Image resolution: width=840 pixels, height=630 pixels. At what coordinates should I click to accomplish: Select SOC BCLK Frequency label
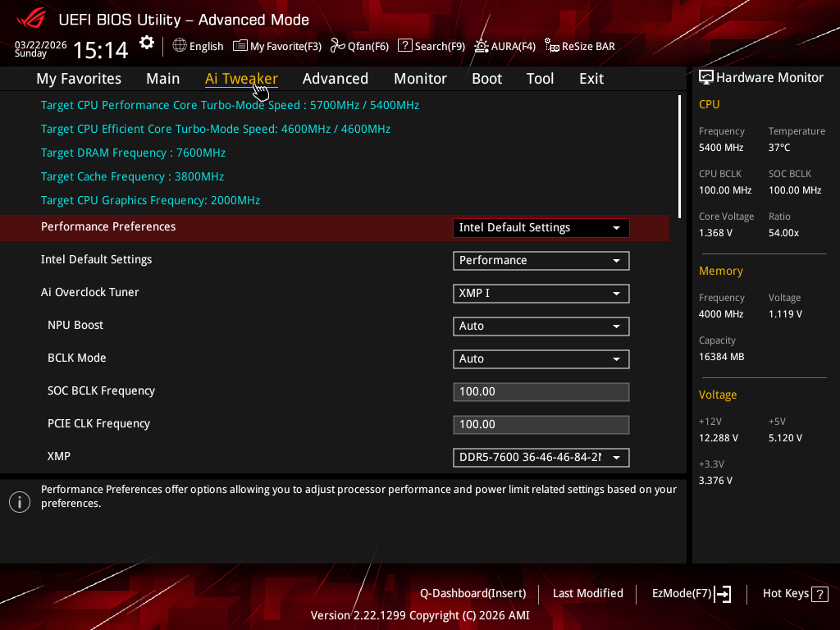point(101,390)
